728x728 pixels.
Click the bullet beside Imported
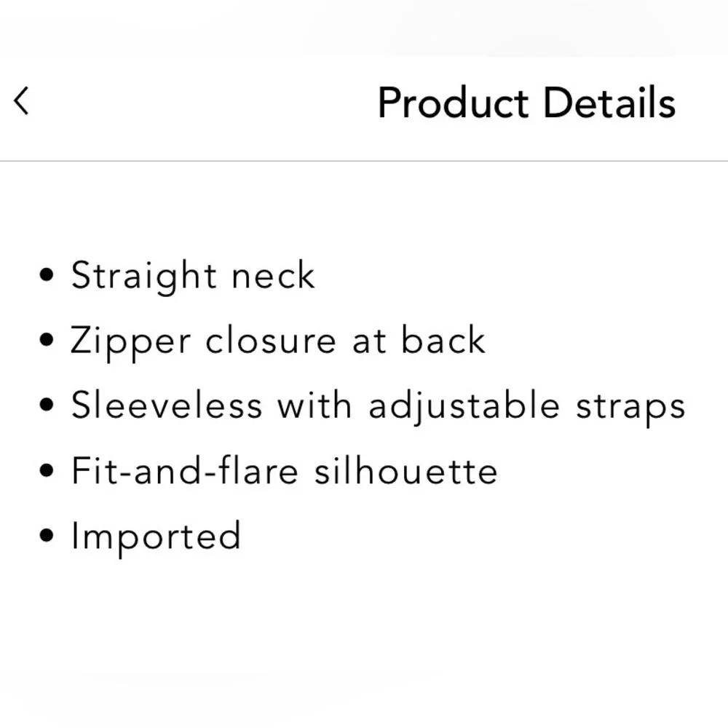(47, 535)
